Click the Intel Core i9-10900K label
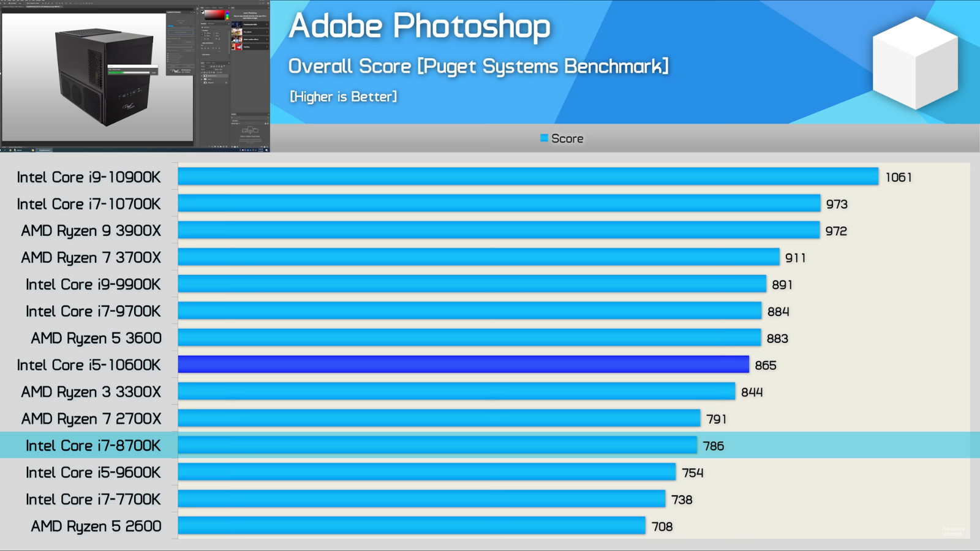The image size is (980, 551). tap(89, 178)
